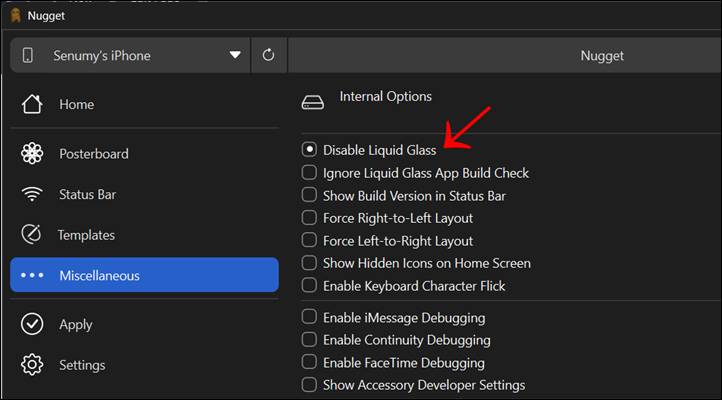Viewport: 722px width, 400px height.
Task: Enable Keyboard Character Flick checkbox
Action: coord(310,286)
